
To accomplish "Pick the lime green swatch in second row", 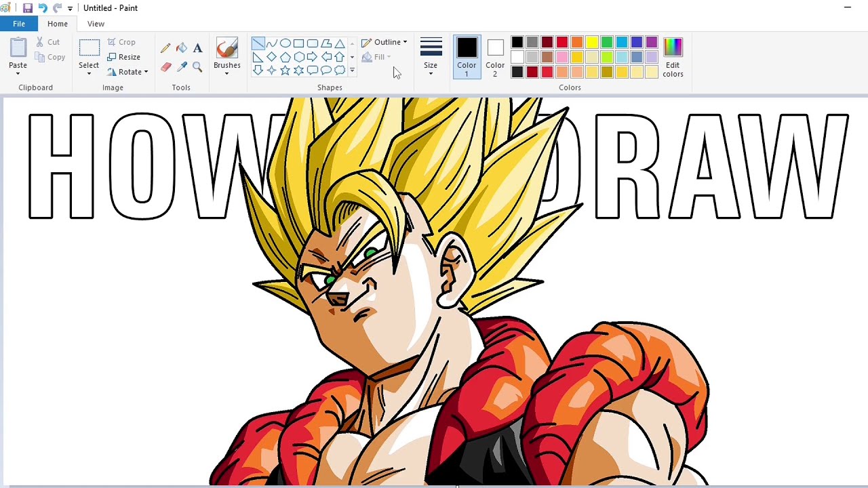I will pos(607,58).
